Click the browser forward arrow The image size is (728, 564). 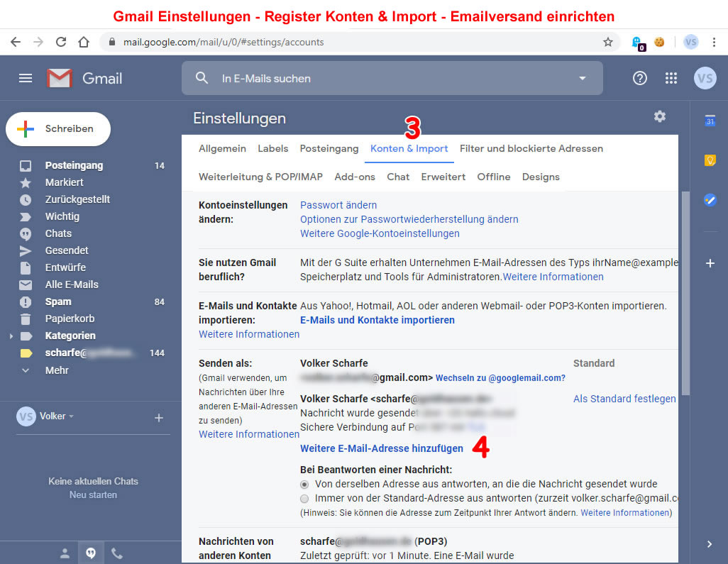click(x=38, y=43)
